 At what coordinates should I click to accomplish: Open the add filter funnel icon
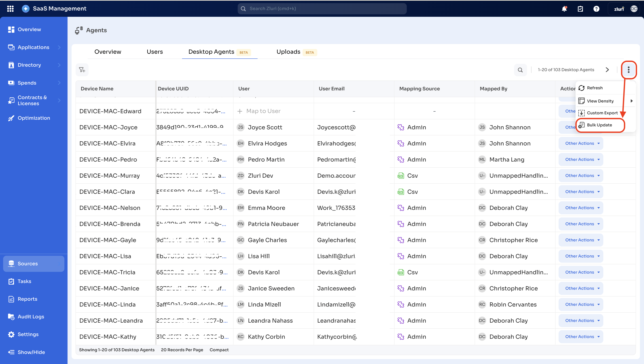(x=82, y=70)
